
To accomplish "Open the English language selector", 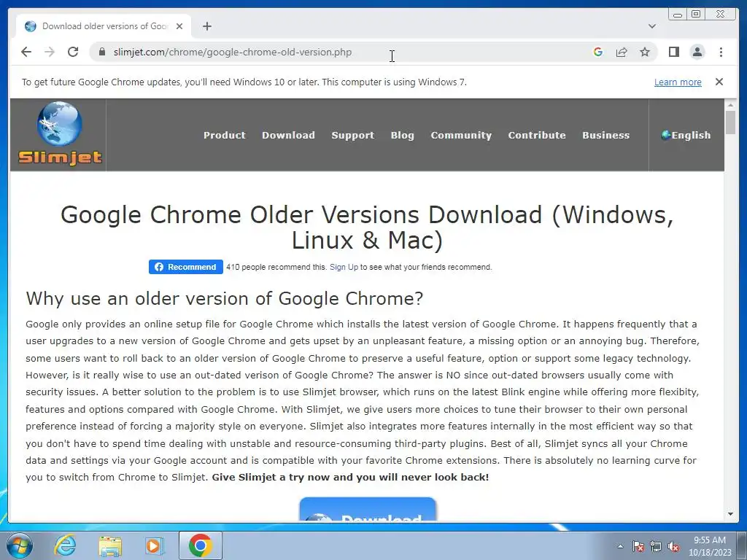I will (686, 135).
